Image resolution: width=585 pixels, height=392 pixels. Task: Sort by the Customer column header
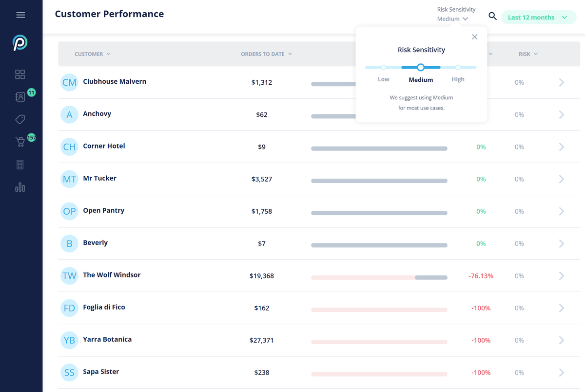[93, 54]
